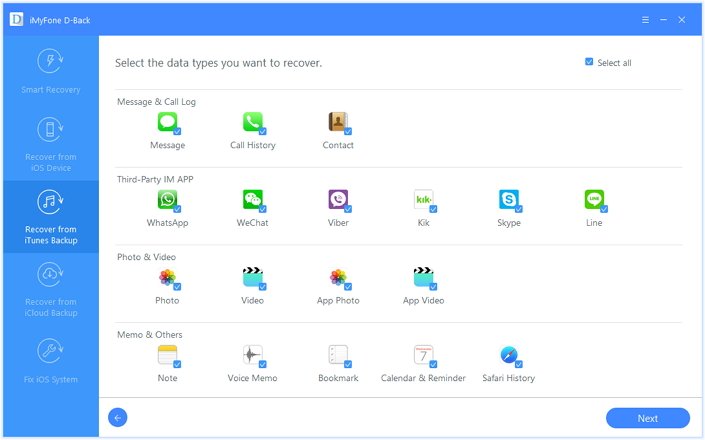This screenshot has height=440, width=705.
Task: Click the Voice Memo label
Action: pyautogui.click(x=252, y=378)
